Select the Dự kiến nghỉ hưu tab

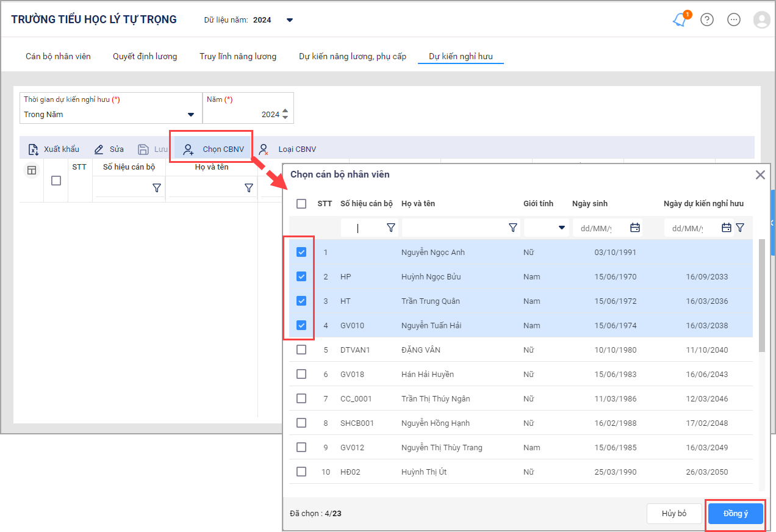[461, 56]
